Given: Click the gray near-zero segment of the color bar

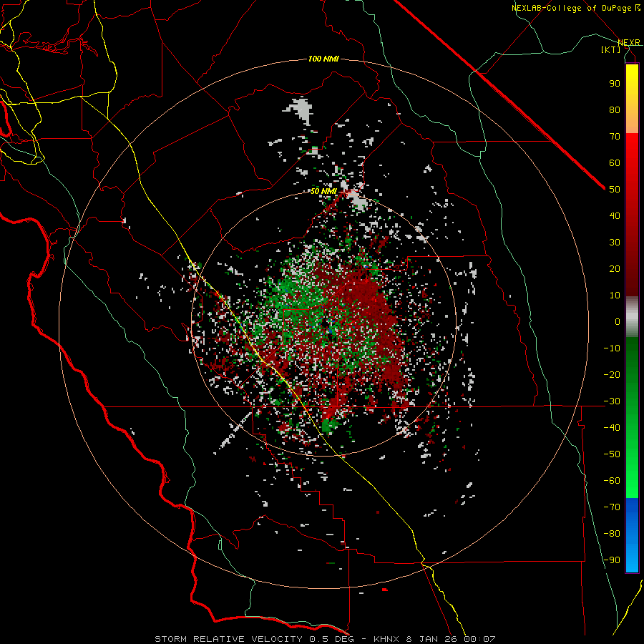Looking at the screenshot, I should click(x=632, y=317).
